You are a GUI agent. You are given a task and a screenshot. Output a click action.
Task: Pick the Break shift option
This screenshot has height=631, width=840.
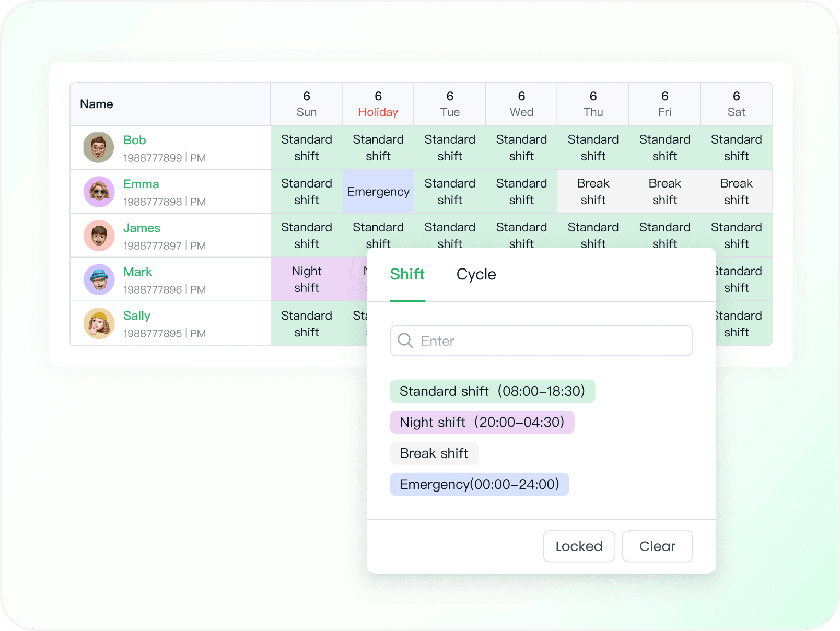pyautogui.click(x=434, y=453)
